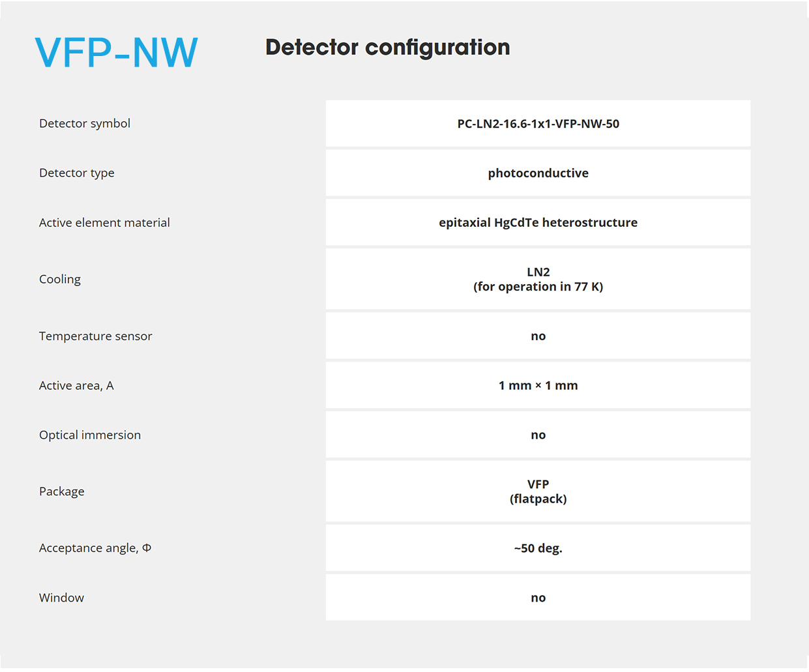Click the Detector symbol label
The width and height of the screenshot is (809, 672).
(85, 123)
